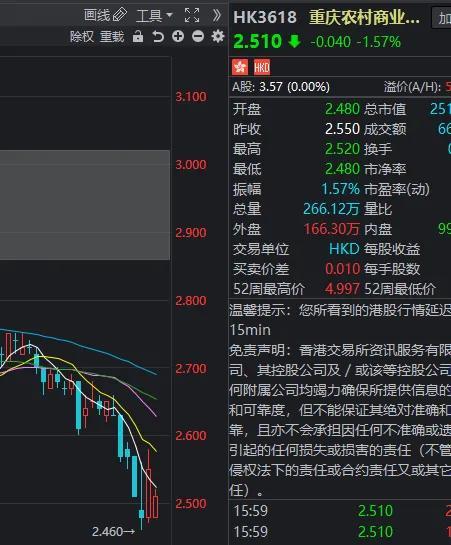Zoom out chart with minus icon
The height and width of the screenshot is (545, 451).
point(198,36)
